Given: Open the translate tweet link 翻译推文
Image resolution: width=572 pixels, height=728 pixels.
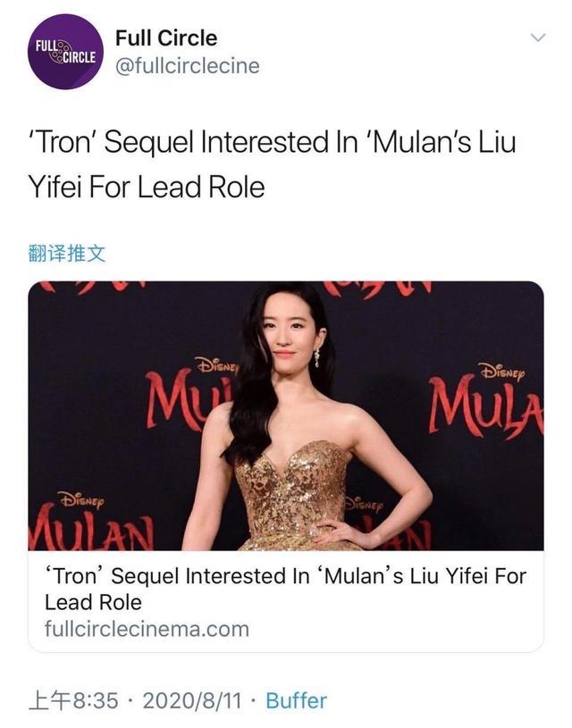Looking at the screenshot, I should tap(48, 252).
